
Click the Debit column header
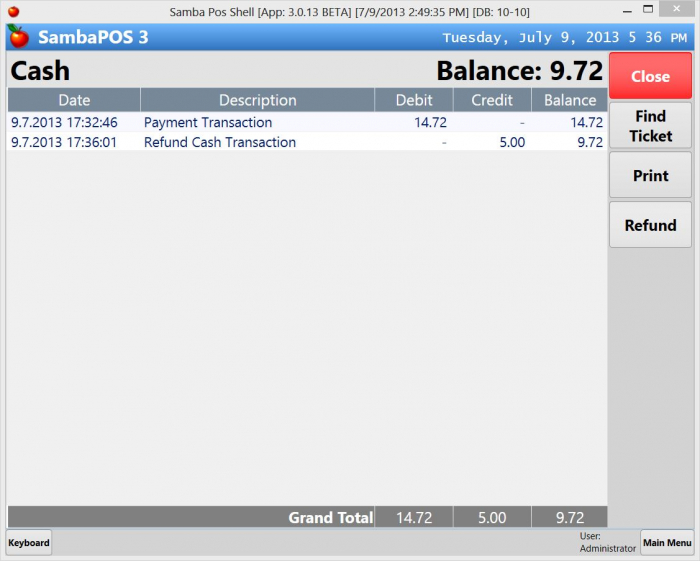point(414,100)
